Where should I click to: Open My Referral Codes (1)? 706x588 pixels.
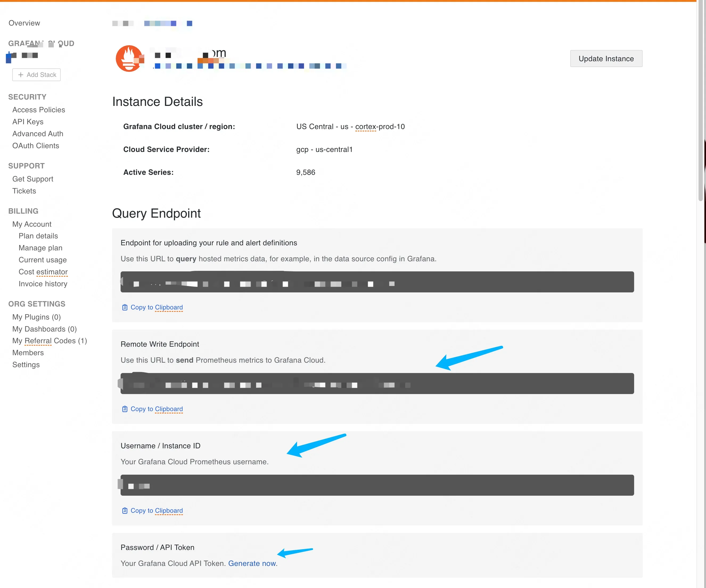[50, 341]
